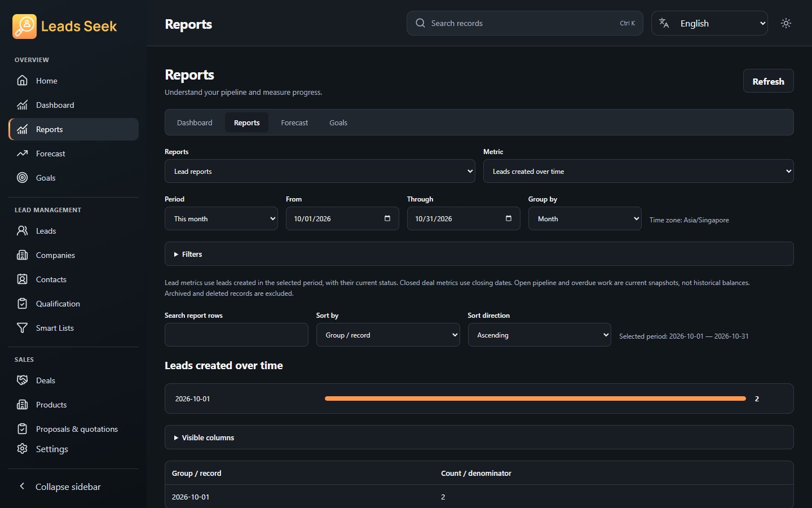The width and height of the screenshot is (812, 508).
Task: Open the Deals handshake icon
Action: tap(22, 380)
